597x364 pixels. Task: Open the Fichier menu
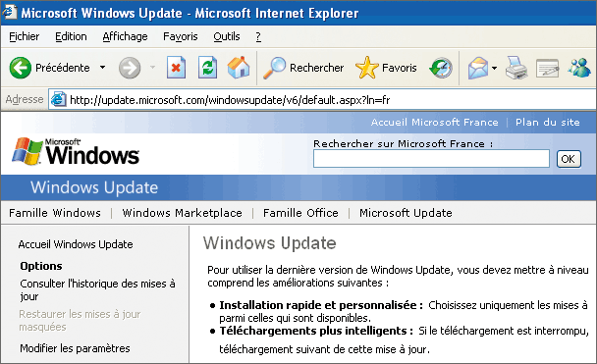(24, 36)
